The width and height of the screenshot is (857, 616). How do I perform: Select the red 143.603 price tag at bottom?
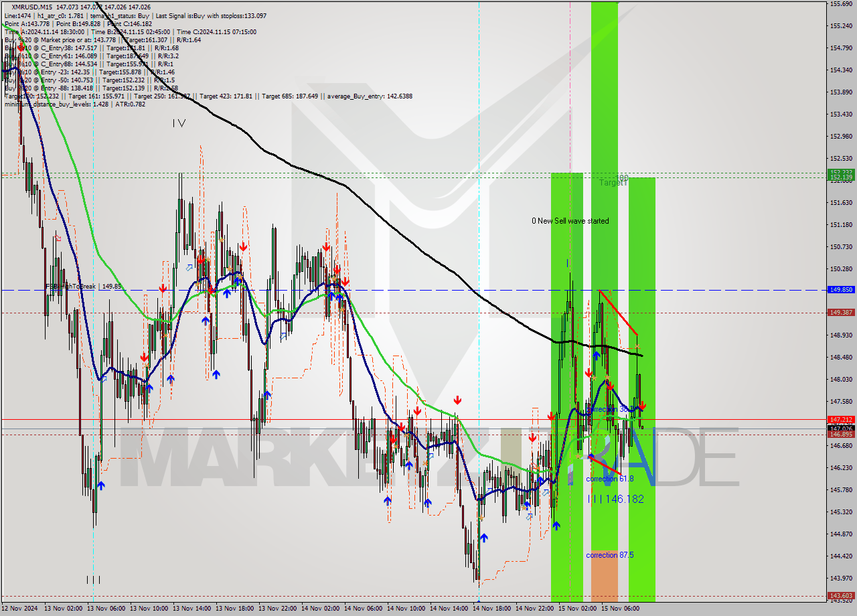[x=841, y=595]
